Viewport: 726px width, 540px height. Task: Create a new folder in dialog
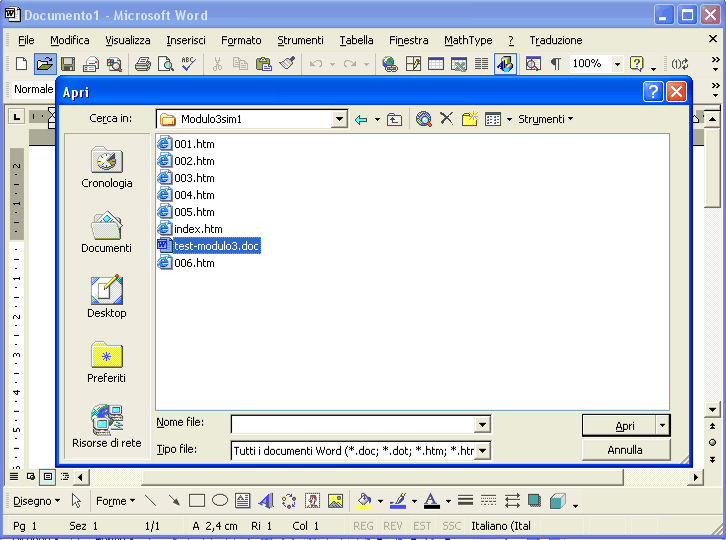click(469, 119)
